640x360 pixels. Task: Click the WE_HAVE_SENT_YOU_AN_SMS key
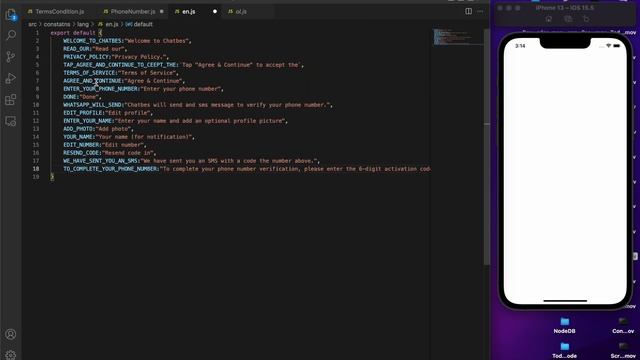click(101, 161)
